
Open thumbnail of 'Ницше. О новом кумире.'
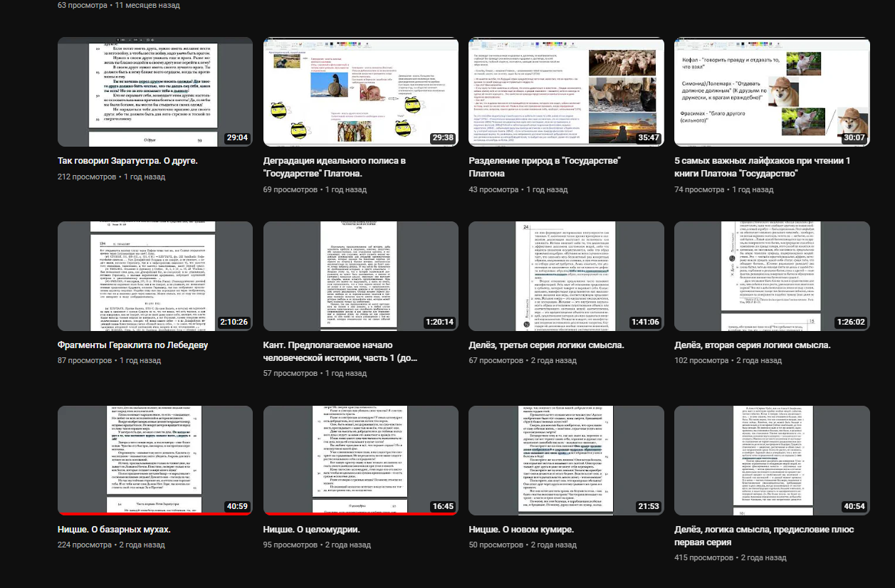click(x=566, y=460)
